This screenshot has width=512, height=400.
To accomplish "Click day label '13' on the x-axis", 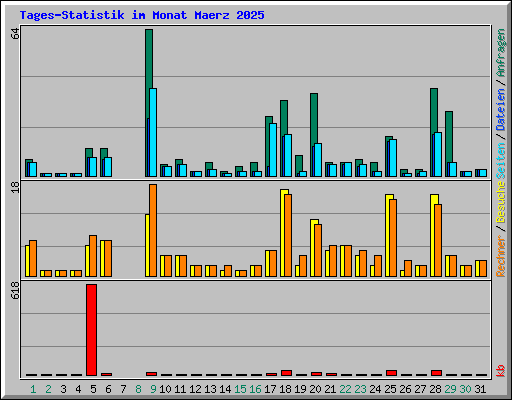I will pyautogui.click(x=210, y=389).
